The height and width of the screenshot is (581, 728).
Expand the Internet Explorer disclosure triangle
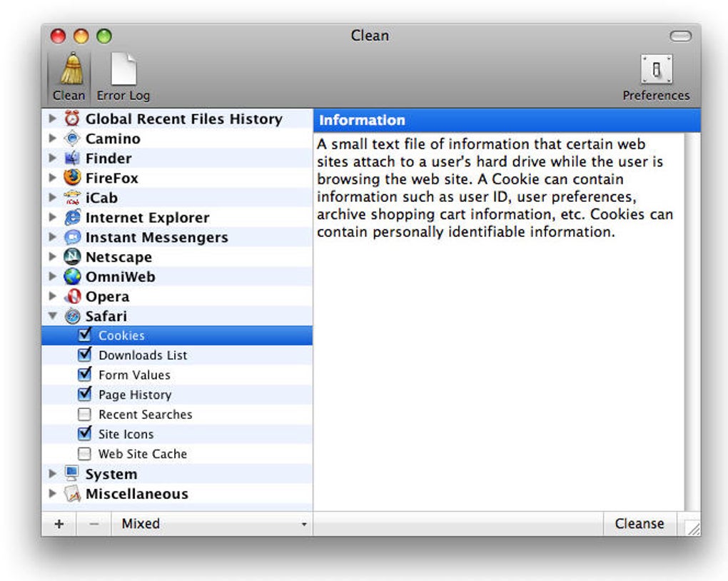[53, 218]
